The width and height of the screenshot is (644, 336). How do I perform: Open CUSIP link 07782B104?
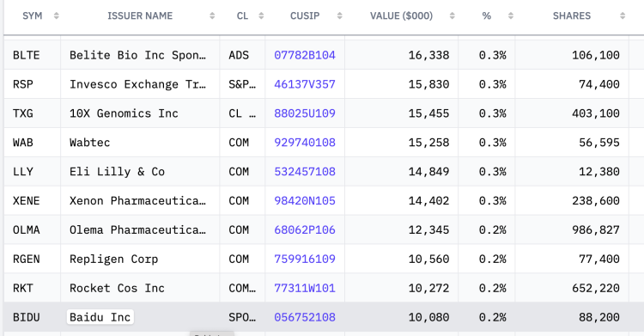coord(305,55)
